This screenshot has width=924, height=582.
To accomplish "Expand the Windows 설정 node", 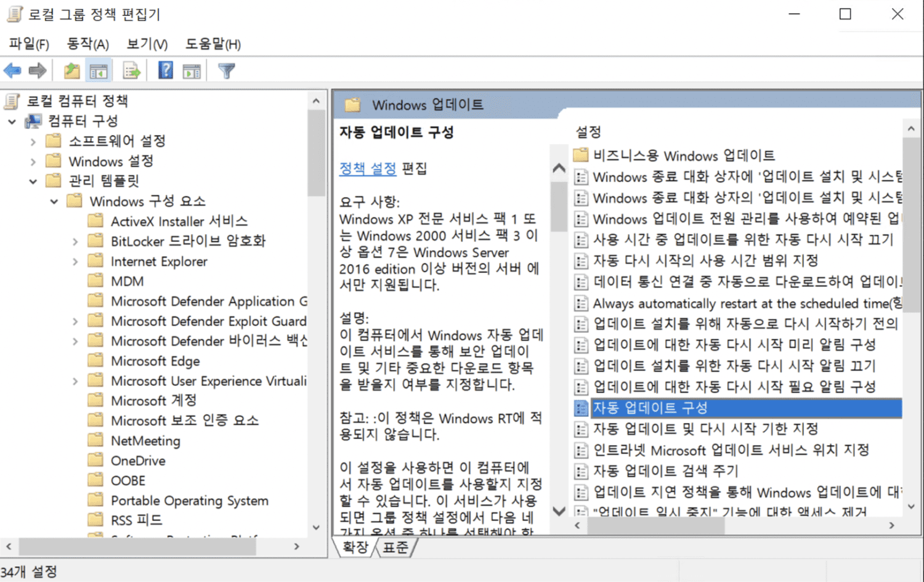I will (33, 162).
